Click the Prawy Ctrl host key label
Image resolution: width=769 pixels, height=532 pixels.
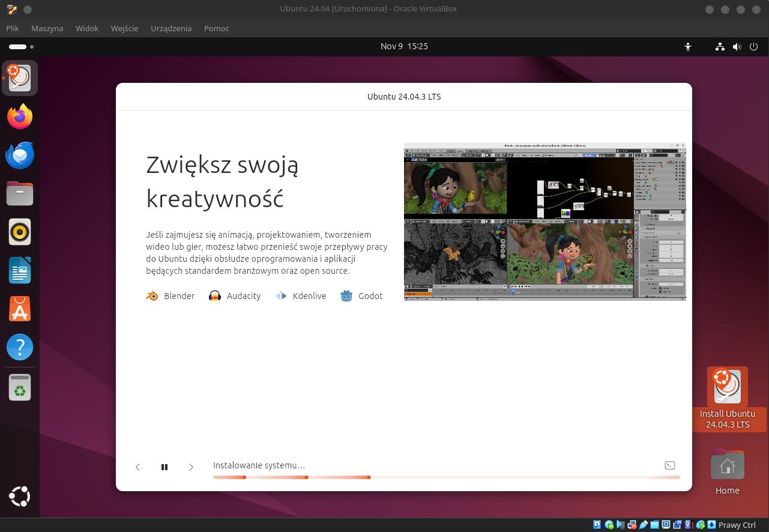point(737,525)
